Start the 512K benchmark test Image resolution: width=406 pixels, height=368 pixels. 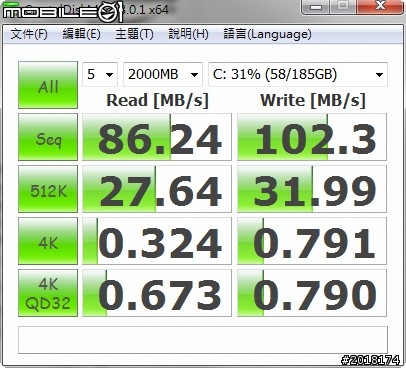[x=48, y=189]
